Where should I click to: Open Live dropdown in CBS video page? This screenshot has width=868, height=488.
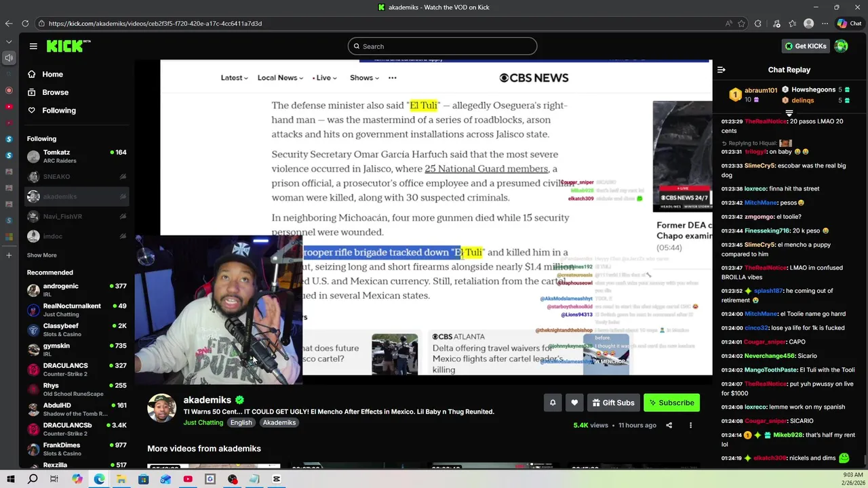pyautogui.click(x=324, y=78)
